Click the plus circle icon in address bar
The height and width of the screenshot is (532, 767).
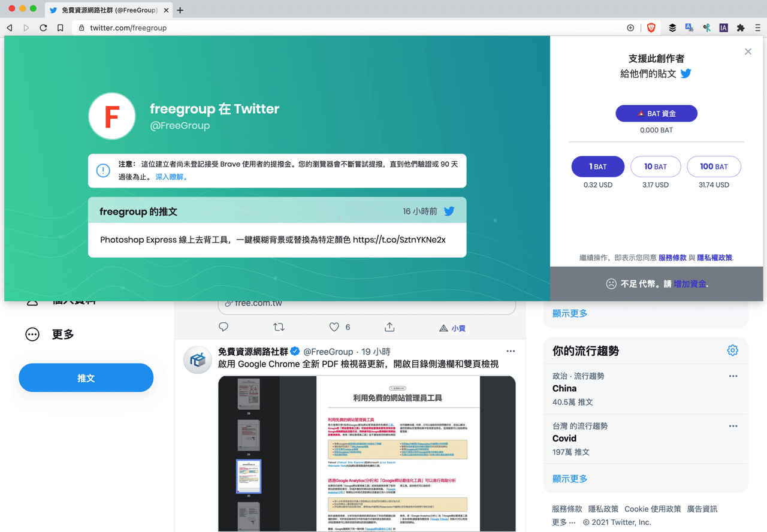(x=630, y=28)
